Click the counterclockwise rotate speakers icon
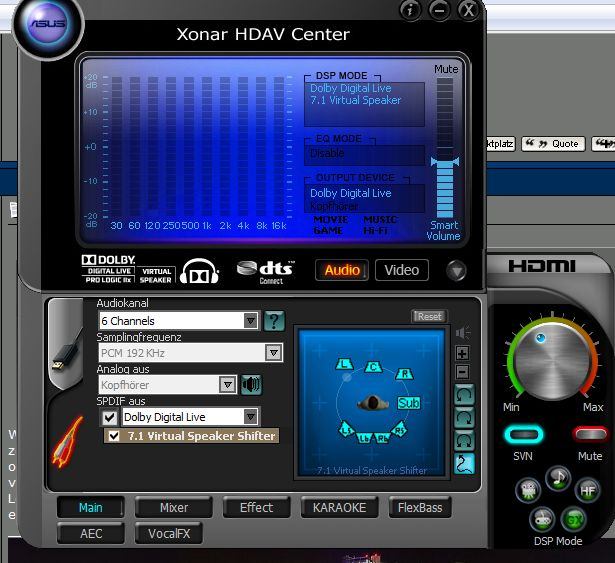 464,394
